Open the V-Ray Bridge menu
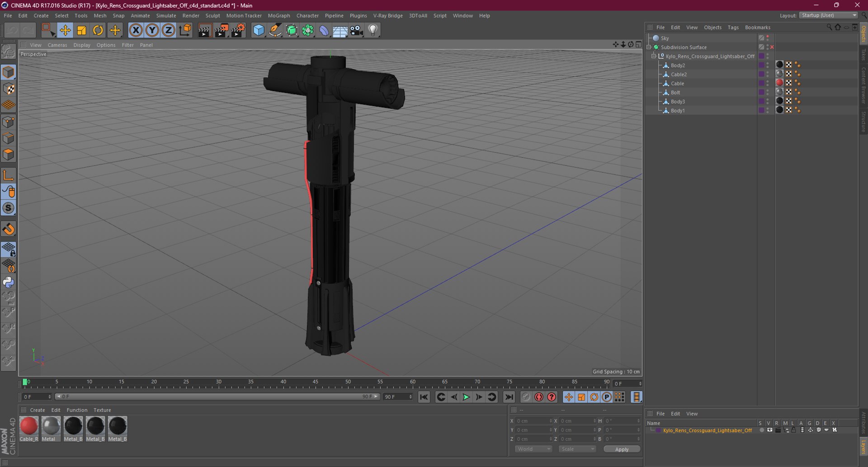Screen dimensions: 868x467 388,15
